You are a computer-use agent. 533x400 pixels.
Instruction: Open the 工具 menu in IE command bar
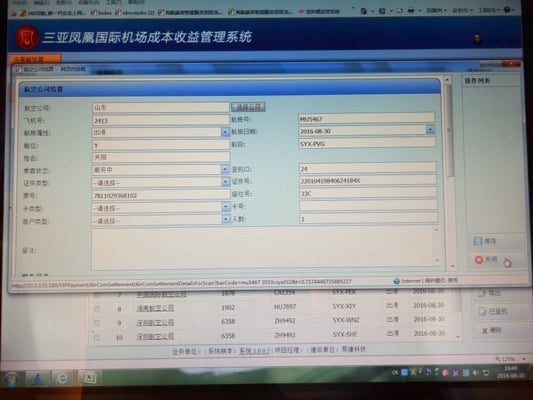click(487, 10)
